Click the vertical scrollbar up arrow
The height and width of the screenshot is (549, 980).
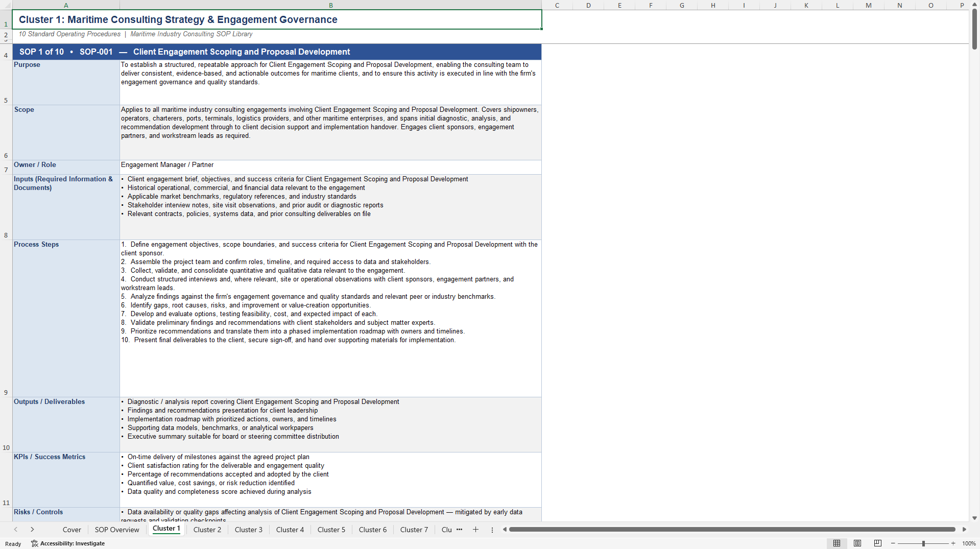click(974, 4)
